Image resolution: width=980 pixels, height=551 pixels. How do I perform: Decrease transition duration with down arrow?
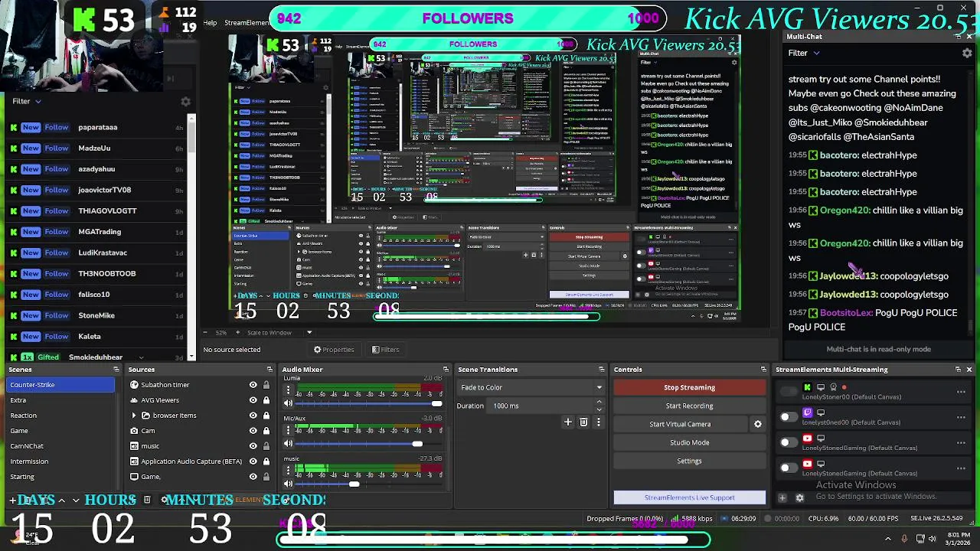599,409
